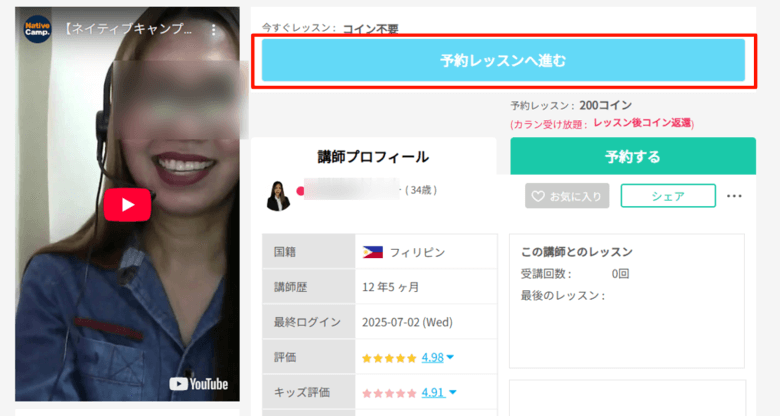780x416 pixels.
Task: Click the 予約レッスンへ進む button
Action: 503,60
